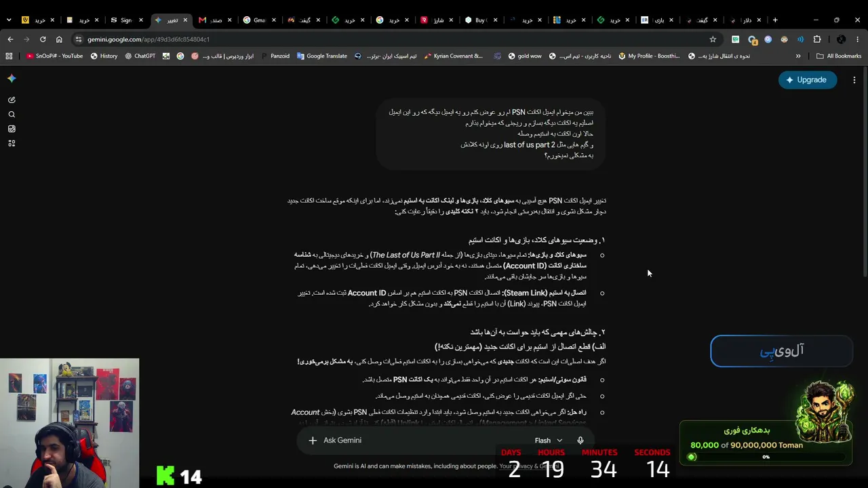
Task: Open the Gemini three-dot options menu
Action: [x=854, y=80]
